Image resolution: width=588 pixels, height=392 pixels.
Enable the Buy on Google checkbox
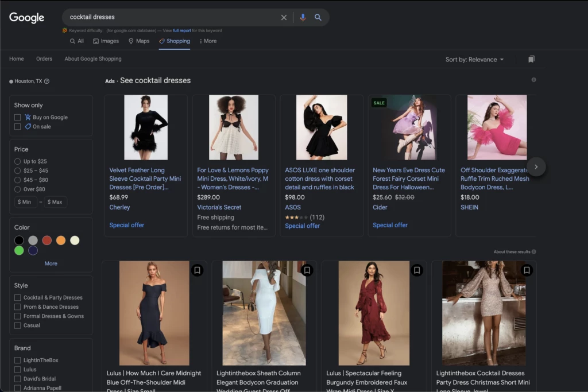click(17, 117)
